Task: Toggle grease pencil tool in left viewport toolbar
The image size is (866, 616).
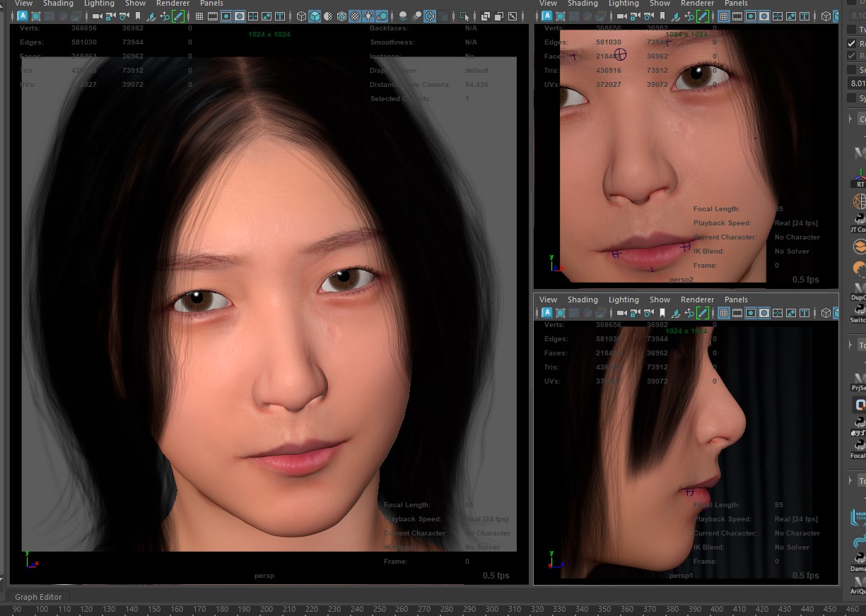Action: pos(178,16)
